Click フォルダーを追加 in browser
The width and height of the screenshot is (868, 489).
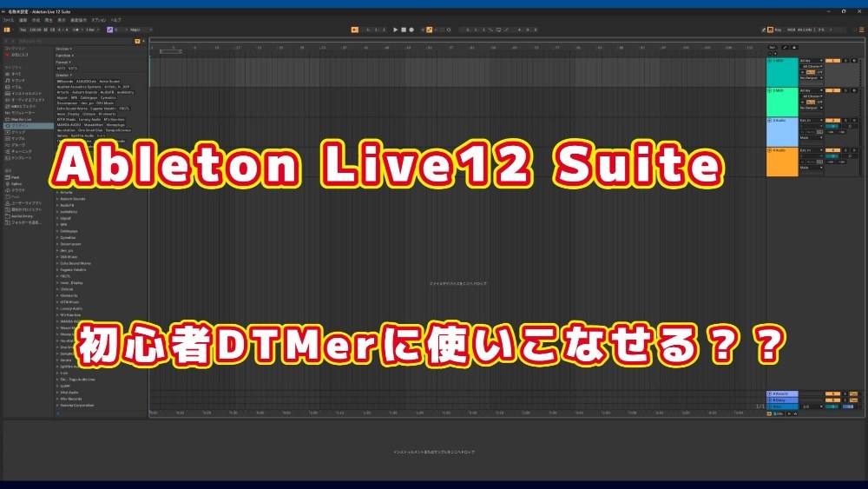click(25, 222)
